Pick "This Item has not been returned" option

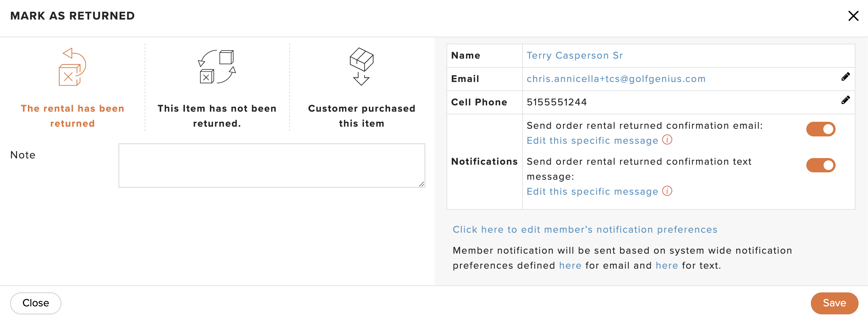[217, 116]
